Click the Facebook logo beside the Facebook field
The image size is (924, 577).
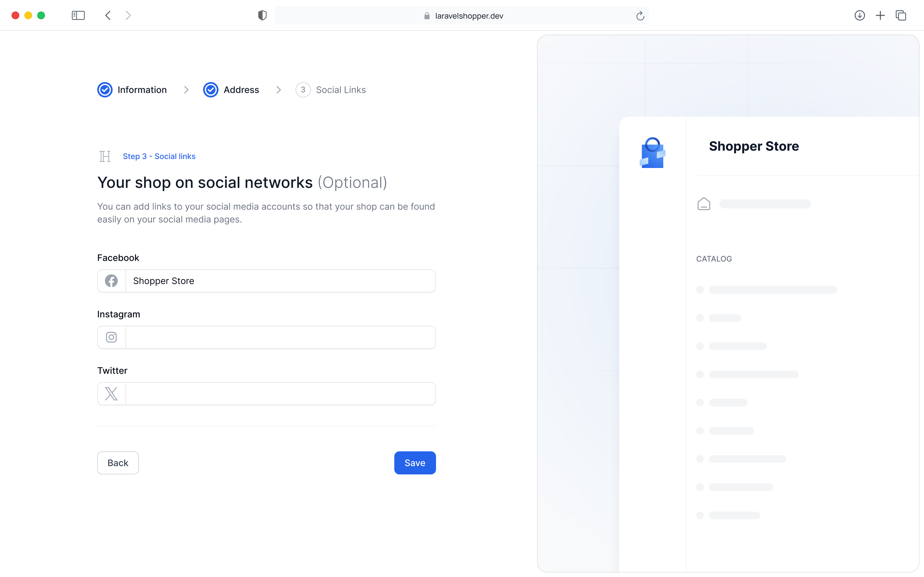111,280
